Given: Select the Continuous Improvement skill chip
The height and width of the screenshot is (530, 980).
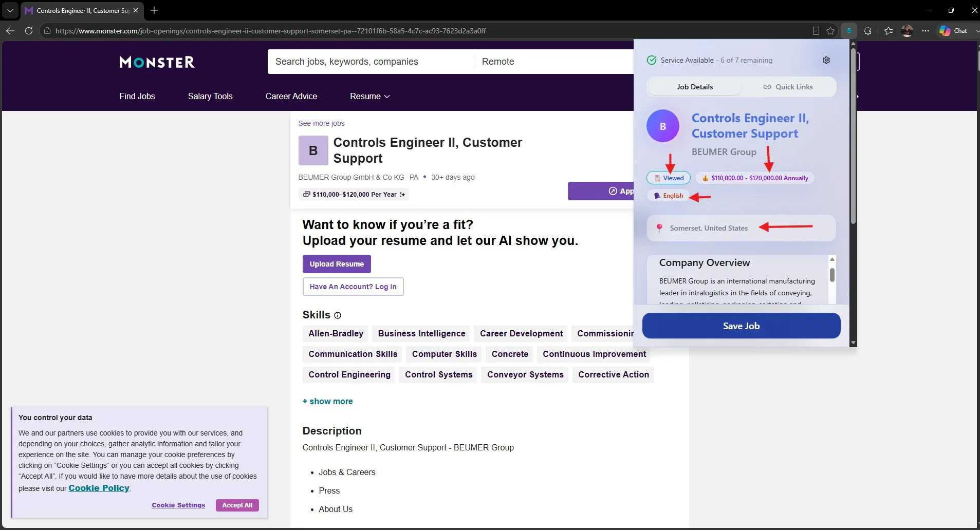Looking at the screenshot, I should [x=595, y=354].
